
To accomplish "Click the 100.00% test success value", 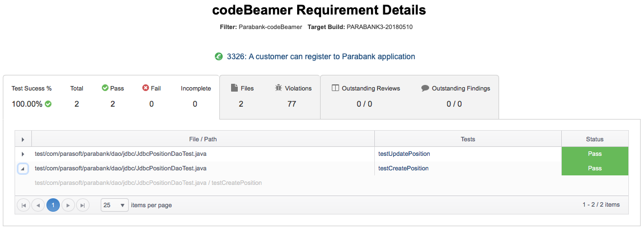I will pos(27,104).
